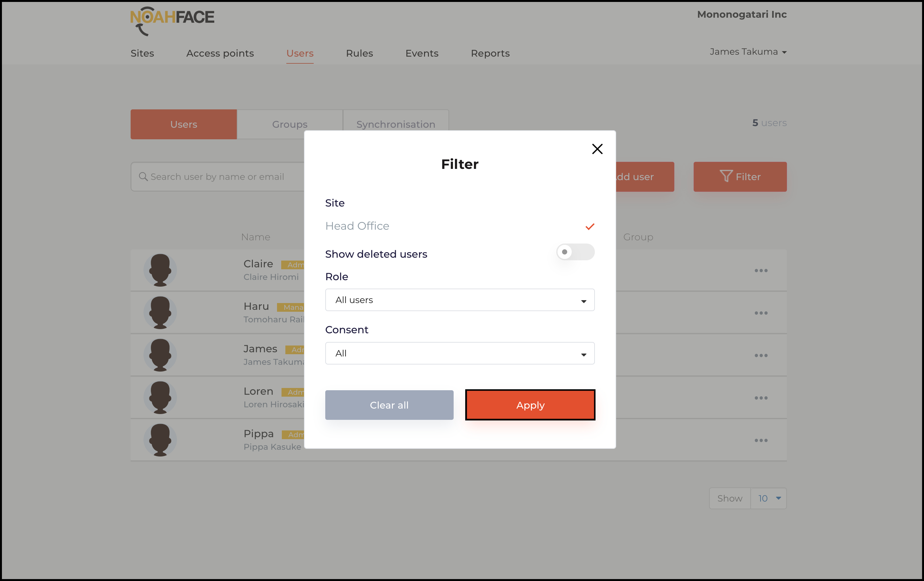Expand the Role dropdown showing All users
Viewport: 924px width, 581px height.
459,300
